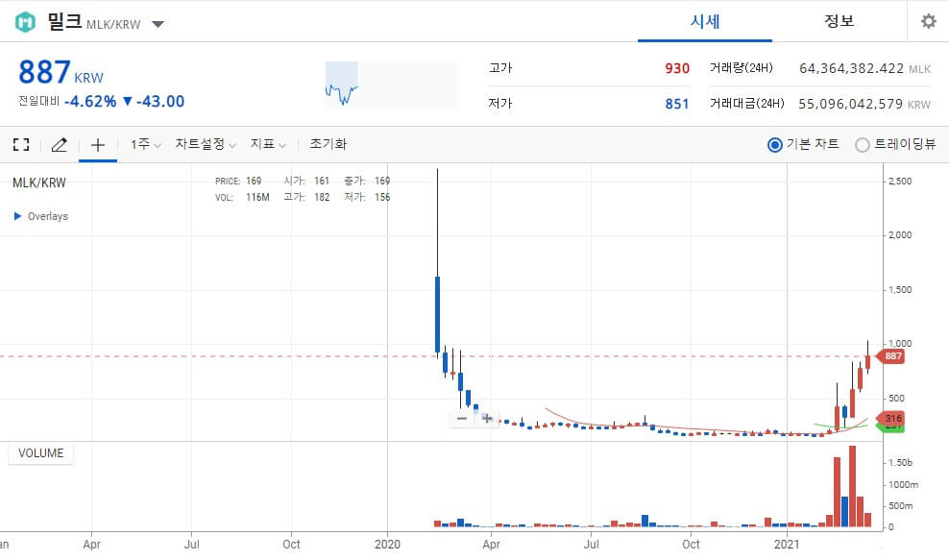
Task: Toggle fullscreen chart icon
Action: 21,144
